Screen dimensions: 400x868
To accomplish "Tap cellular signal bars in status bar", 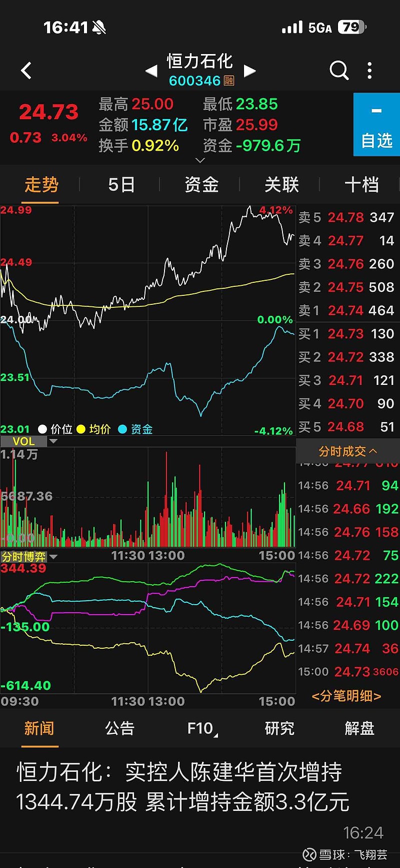I will click(292, 28).
